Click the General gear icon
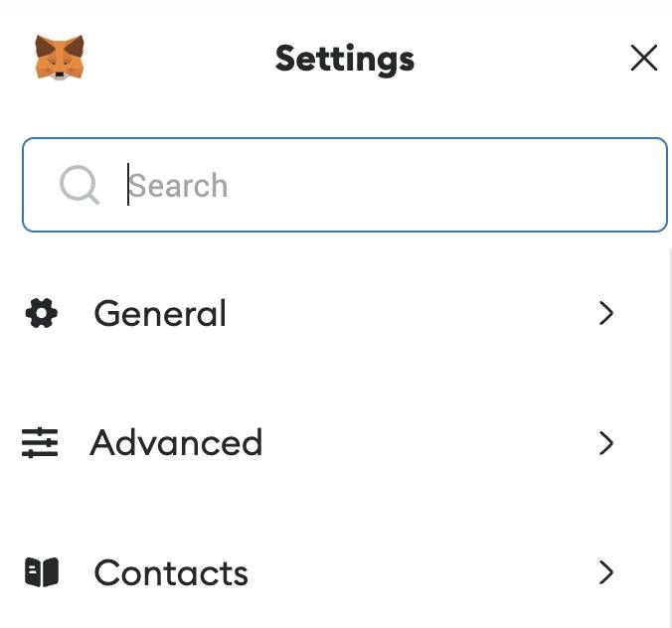Image resolution: width=672 pixels, height=628 pixels. 42,313
